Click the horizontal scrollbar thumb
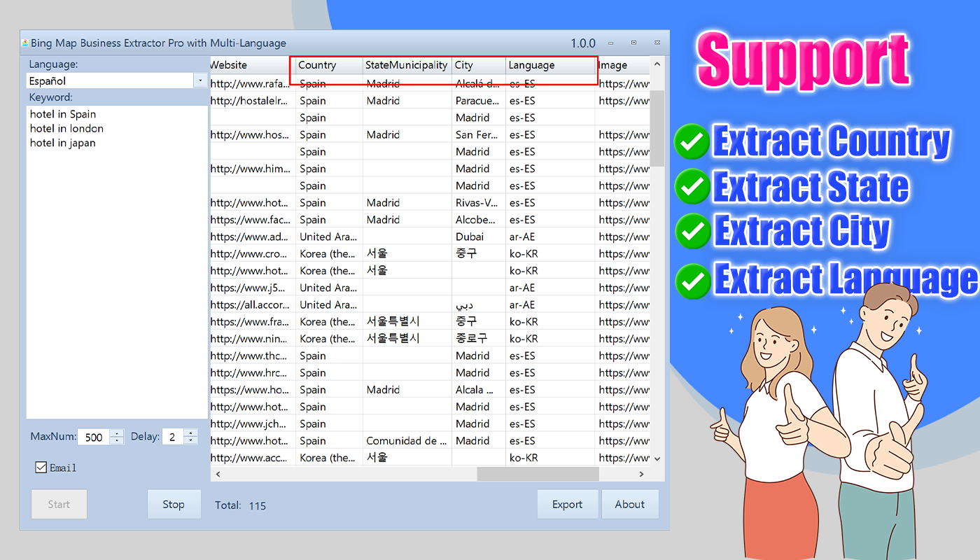This screenshot has width=980, height=560. [x=538, y=474]
